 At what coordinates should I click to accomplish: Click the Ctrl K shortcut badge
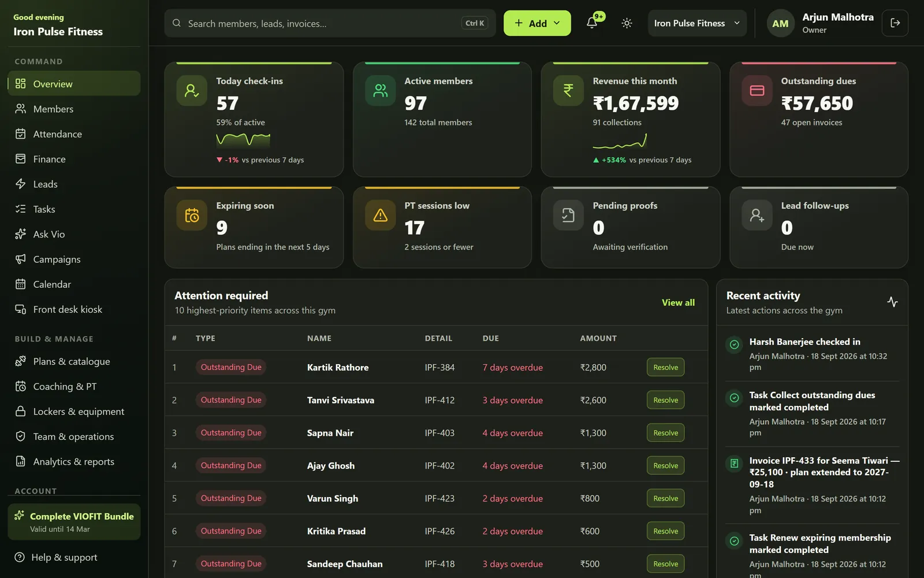click(x=475, y=23)
